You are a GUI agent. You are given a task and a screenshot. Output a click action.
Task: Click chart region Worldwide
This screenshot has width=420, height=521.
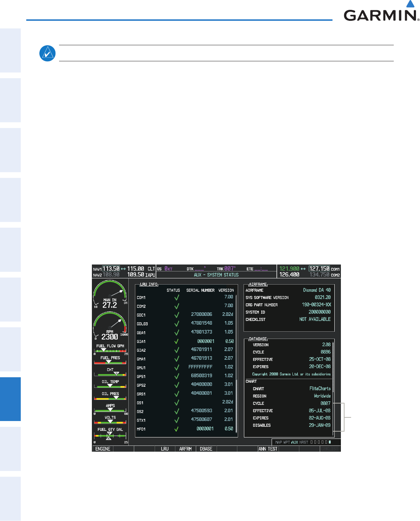point(322,396)
